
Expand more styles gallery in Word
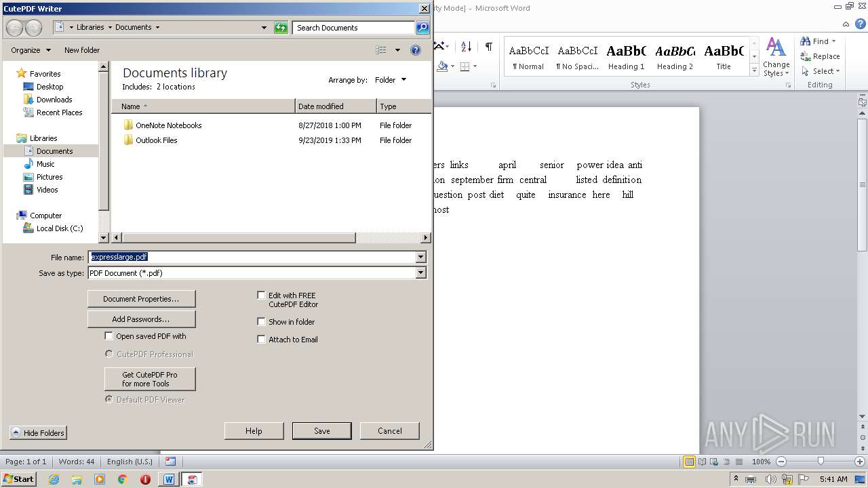[754, 70]
